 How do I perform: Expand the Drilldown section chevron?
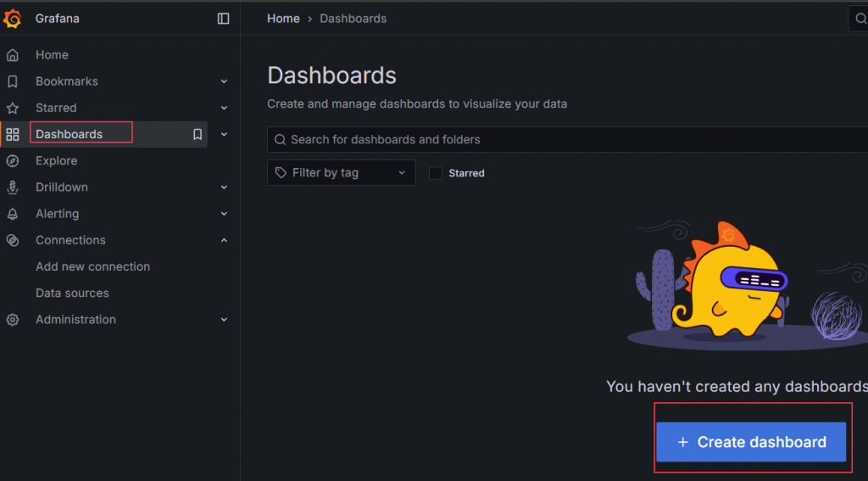tap(224, 187)
